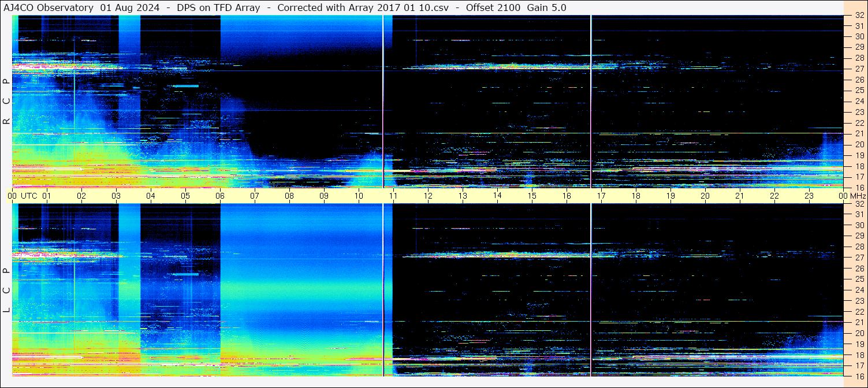This screenshot has height=388, width=868.
Task: Click 32 MHz label on upper frequency scale
Action: click(x=859, y=16)
